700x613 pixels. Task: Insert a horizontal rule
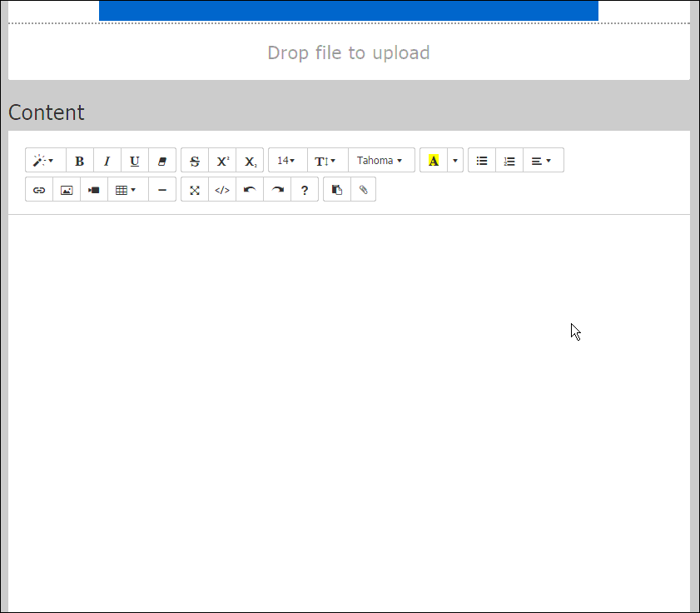click(x=162, y=190)
